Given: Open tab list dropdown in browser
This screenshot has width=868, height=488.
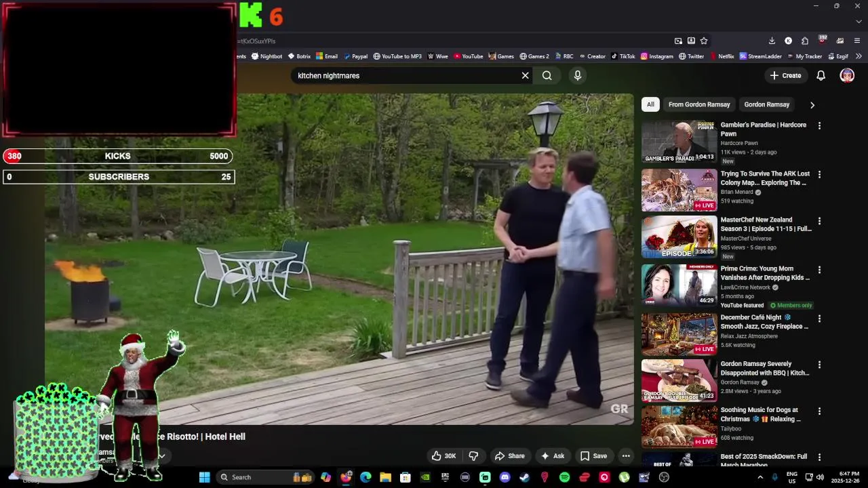Looking at the screenshot, I should pos(859,21).
